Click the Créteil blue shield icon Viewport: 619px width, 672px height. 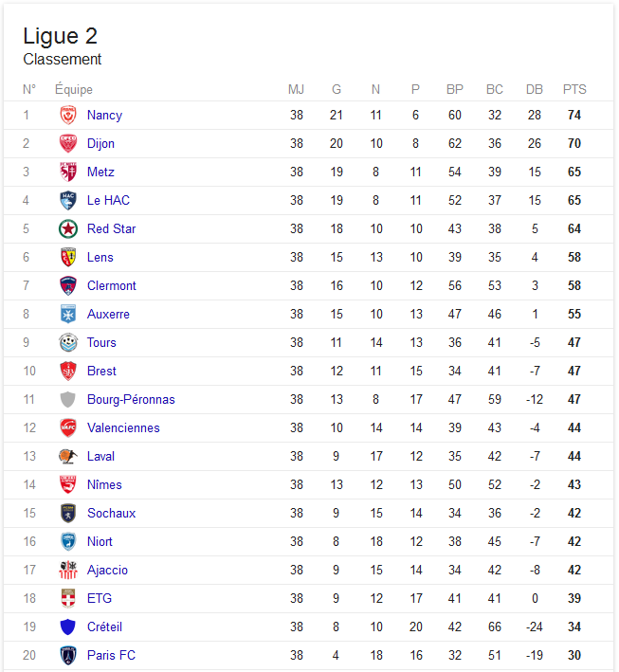[x=67, y=627]
